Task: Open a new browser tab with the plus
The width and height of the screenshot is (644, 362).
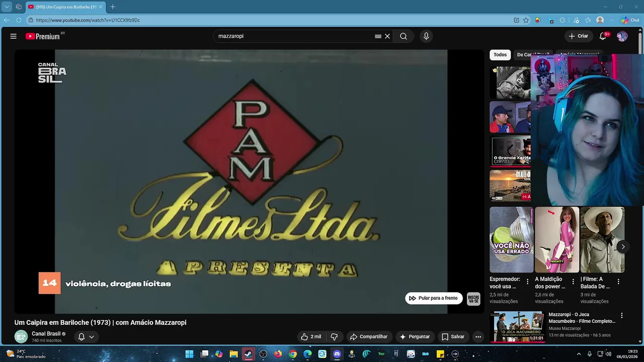Action: tap(113, 7)
